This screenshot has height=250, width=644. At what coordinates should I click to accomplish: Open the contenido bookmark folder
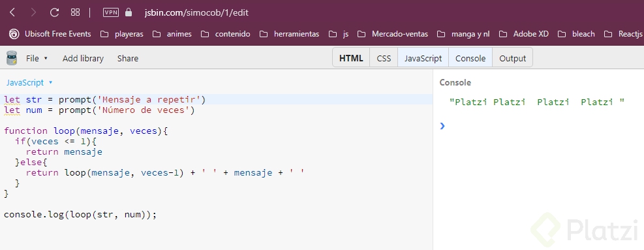[x=226, y=34]
